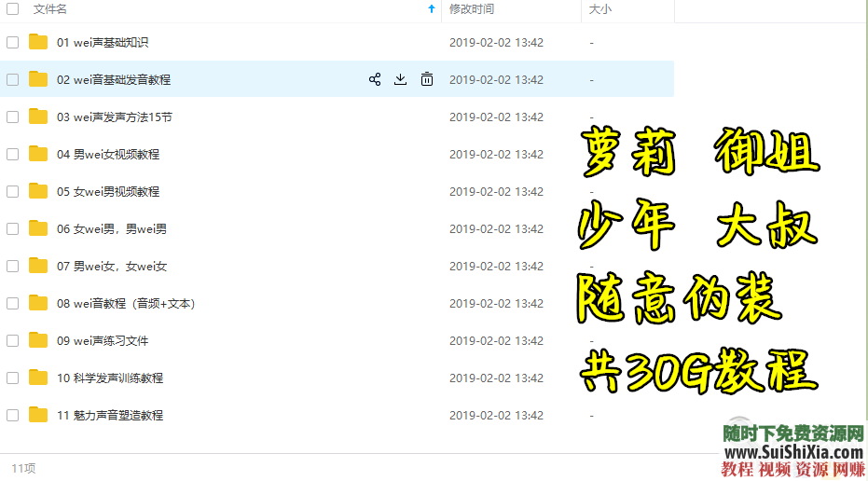Download the 02 wei音基础发音教程 folder
Screen dimensions: 868x481
click(x=400, y=80)
